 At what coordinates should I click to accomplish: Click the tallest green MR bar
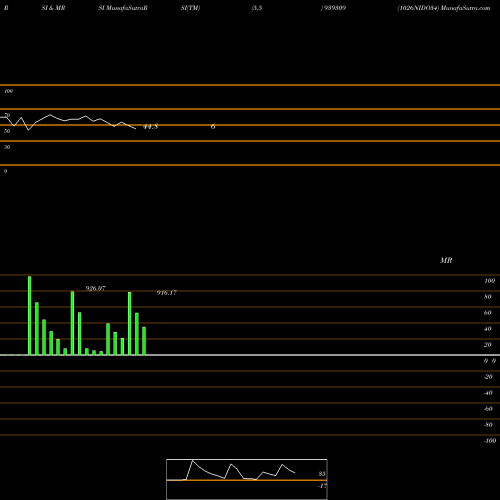(x=30, y=315)
